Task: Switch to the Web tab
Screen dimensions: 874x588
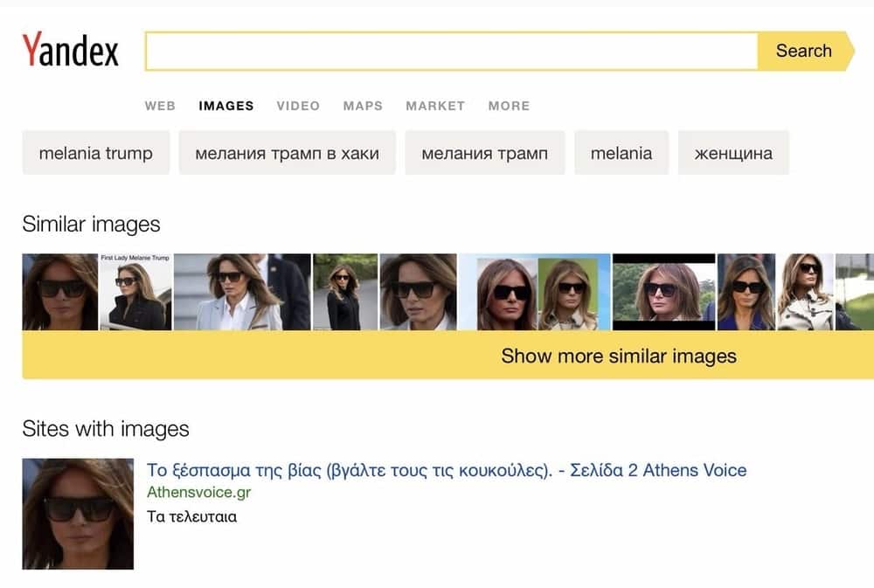Action: (x=160, y=106)
